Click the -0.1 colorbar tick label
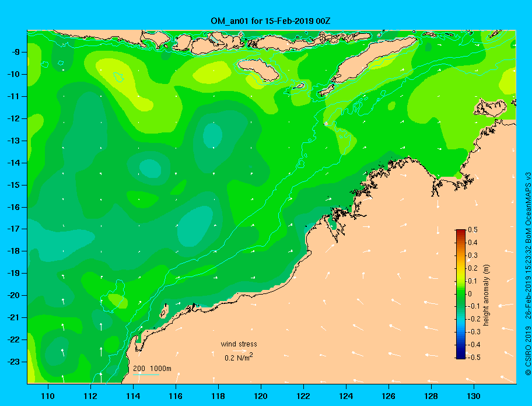The image size is (532, 406). (474, 306)
